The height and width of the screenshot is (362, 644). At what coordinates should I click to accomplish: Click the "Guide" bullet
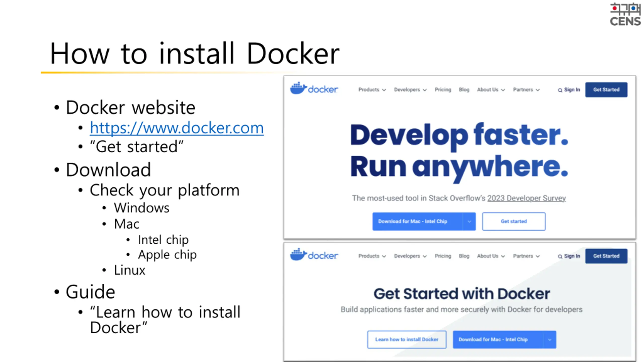coord(91,292)
